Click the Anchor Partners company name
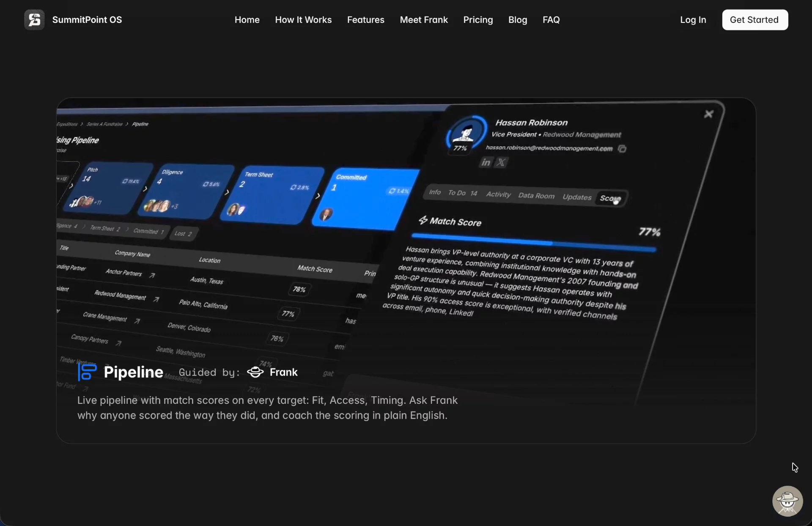Viewport: 812px width, 526px height. click(x=123, y=273)
